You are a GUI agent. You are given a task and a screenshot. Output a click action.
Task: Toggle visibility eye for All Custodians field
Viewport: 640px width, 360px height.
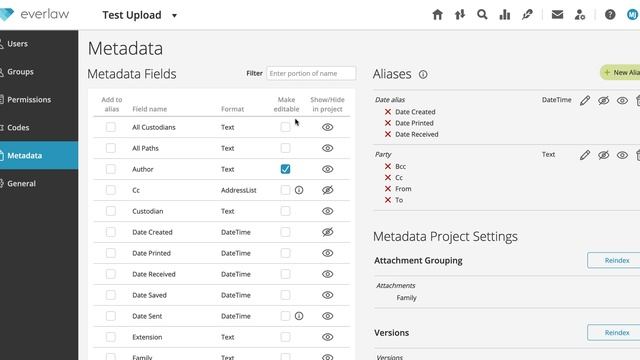pos(327,127)
